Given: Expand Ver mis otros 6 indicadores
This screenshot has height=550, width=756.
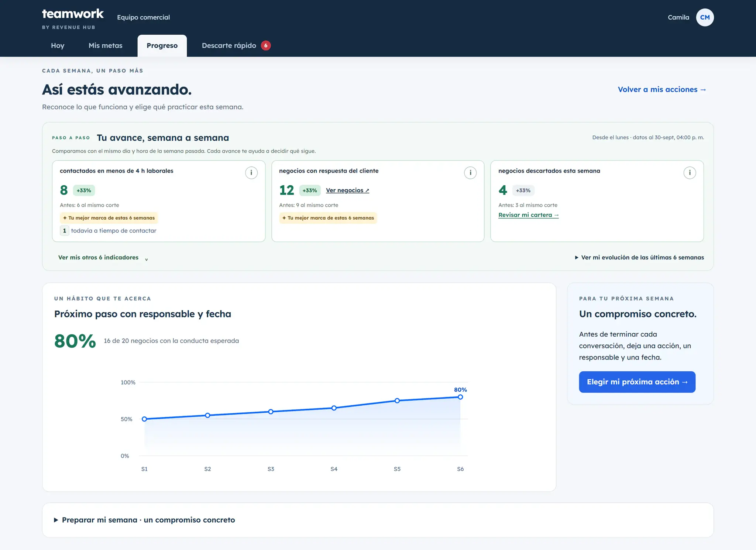Looking at the screenshot, I should pos(103,258).
